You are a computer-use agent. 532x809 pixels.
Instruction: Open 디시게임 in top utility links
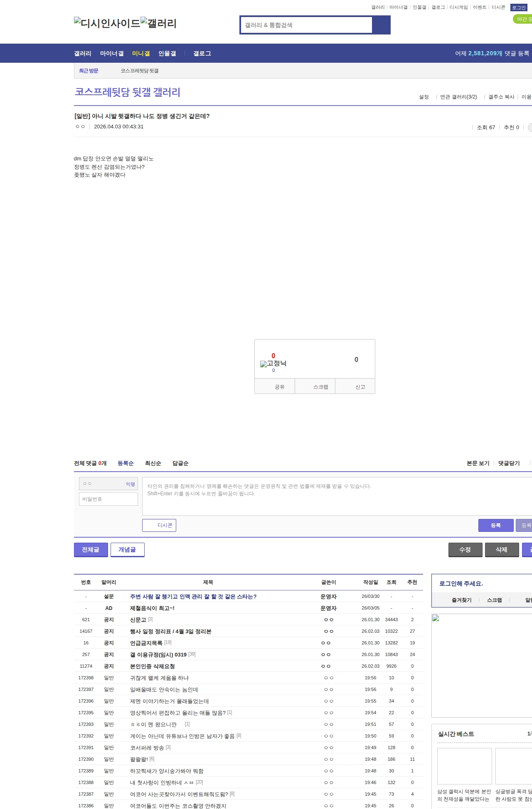458,7
